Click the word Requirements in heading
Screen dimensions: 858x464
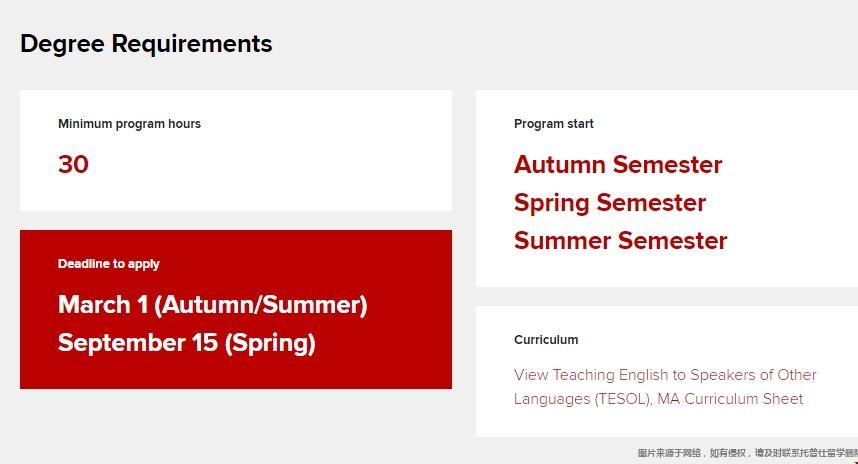tap(192, 44)
